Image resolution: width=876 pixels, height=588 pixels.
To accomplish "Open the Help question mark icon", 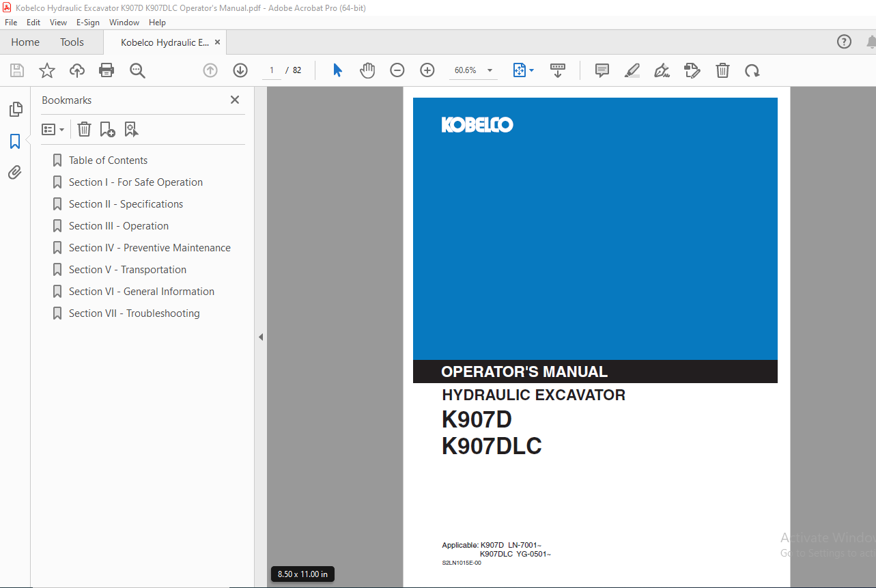I will [845, 42].
